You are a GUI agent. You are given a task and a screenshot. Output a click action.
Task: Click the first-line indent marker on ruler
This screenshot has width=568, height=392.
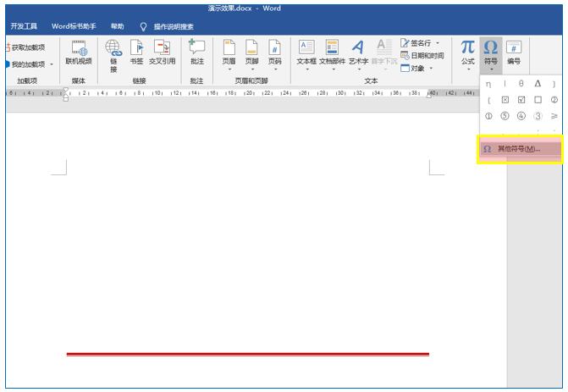65,90
